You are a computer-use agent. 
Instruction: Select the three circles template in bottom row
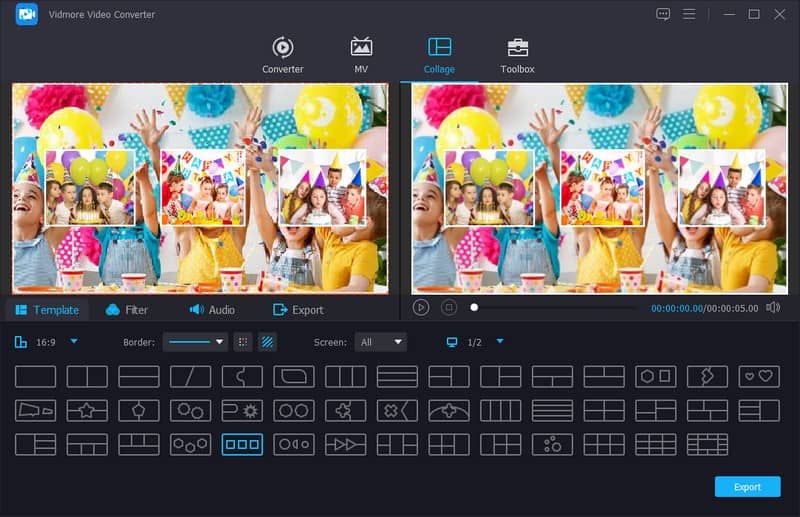(190, 445)
